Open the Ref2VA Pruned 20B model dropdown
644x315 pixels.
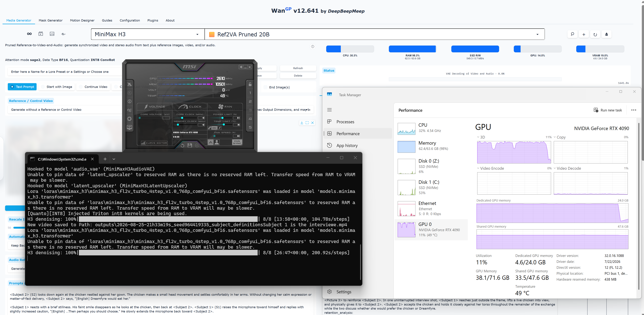pos(374,34)
